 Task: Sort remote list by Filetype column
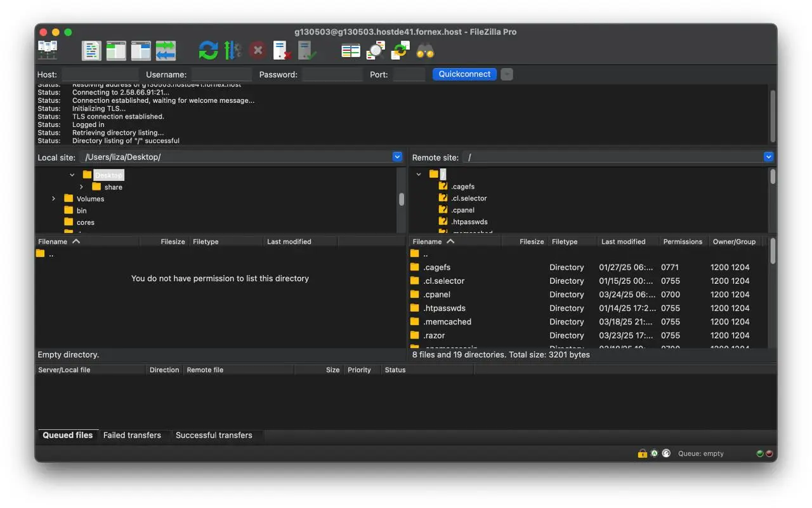572,241
